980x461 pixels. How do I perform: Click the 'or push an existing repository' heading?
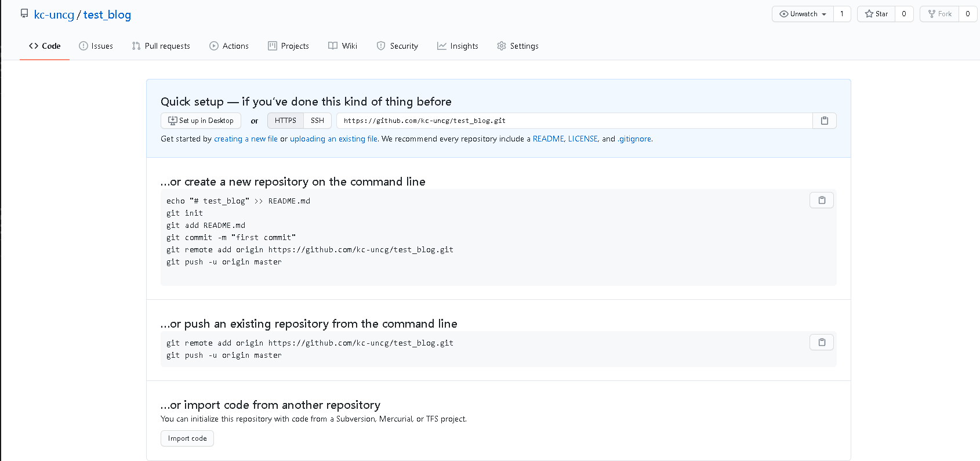click(x=309, y=324)
